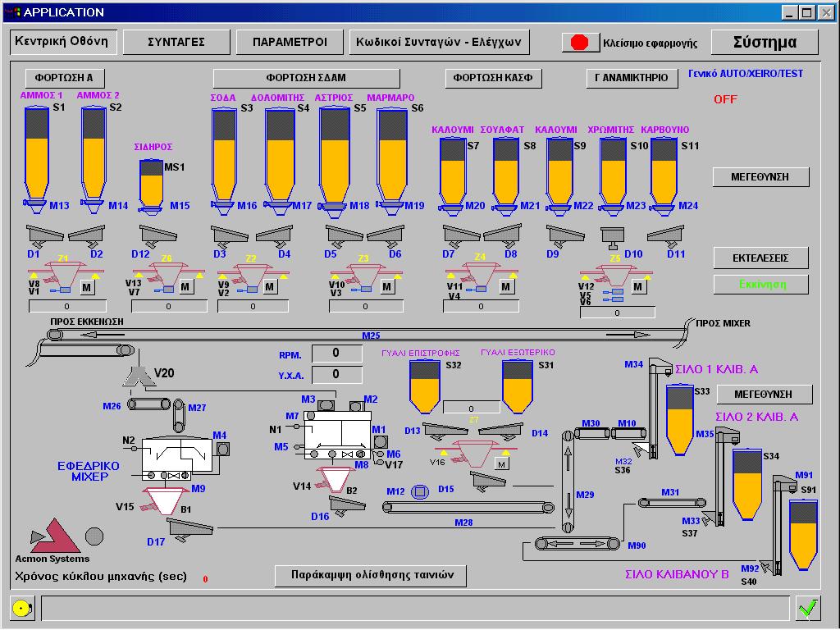Select the ΕΦΕΔΡΙΚΟ ΜΙΧΕΡ mixer graphic
Viewport: 840px width, 630px height.
click(x=178, y=459)
